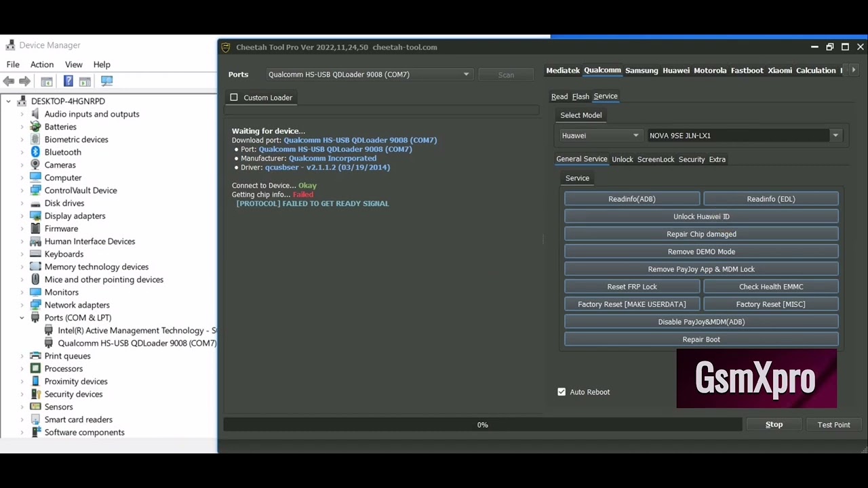Click the action pane toolbar icon right of Help
868x488 pixels.
point(85,81)
